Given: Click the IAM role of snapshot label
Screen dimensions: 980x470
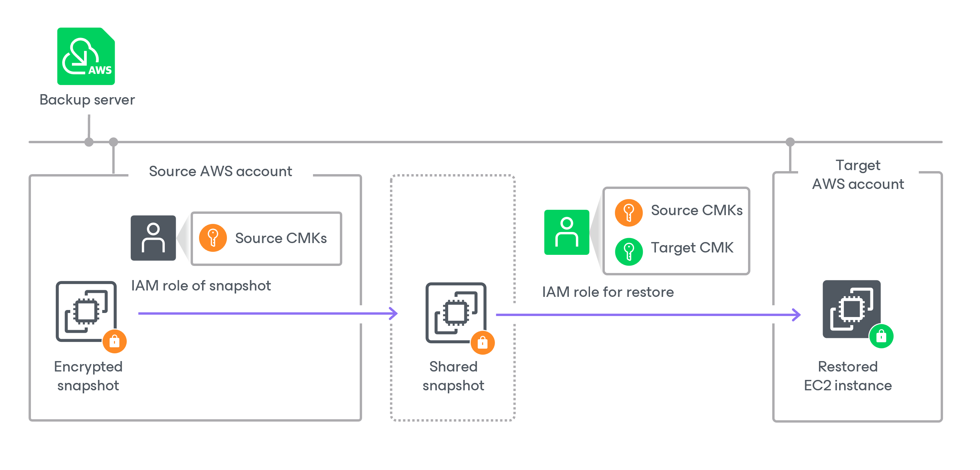Looking at the screenshot, I should (x=201, y=285).
